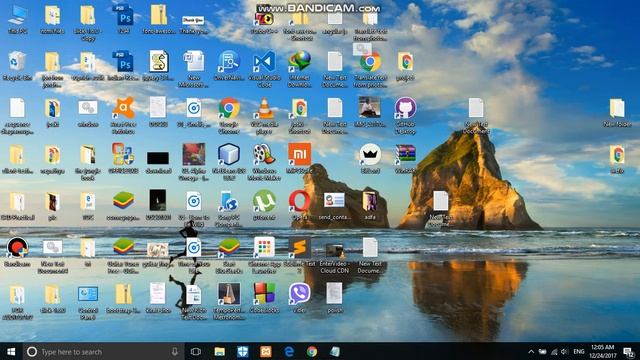Activate the search microphone icon
The width and height of the screenshot is (640, 360).
[x=175, y=351]
